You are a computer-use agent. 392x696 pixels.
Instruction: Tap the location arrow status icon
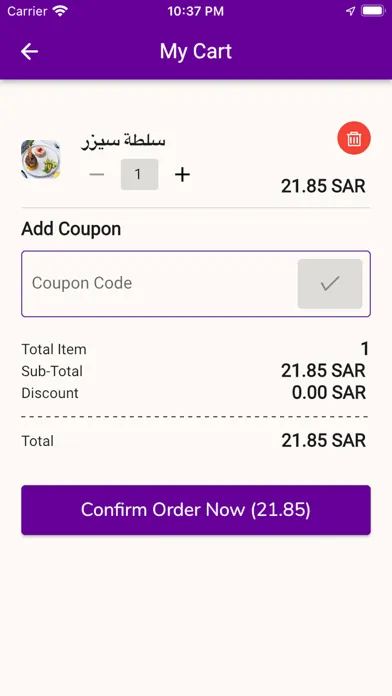(351, 11)
